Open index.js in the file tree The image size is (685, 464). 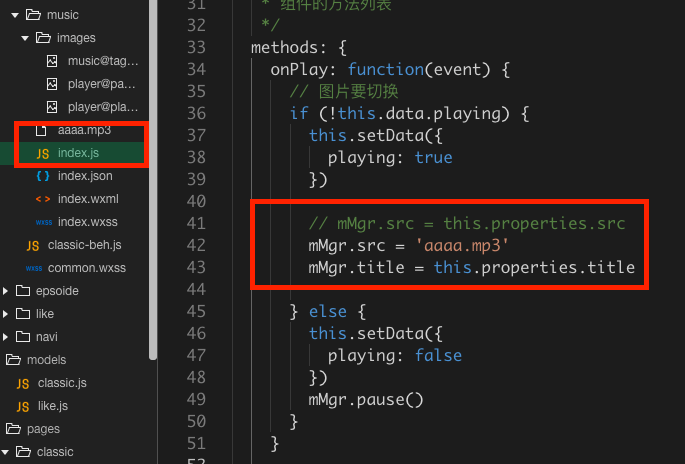click(x=78, y=153)
